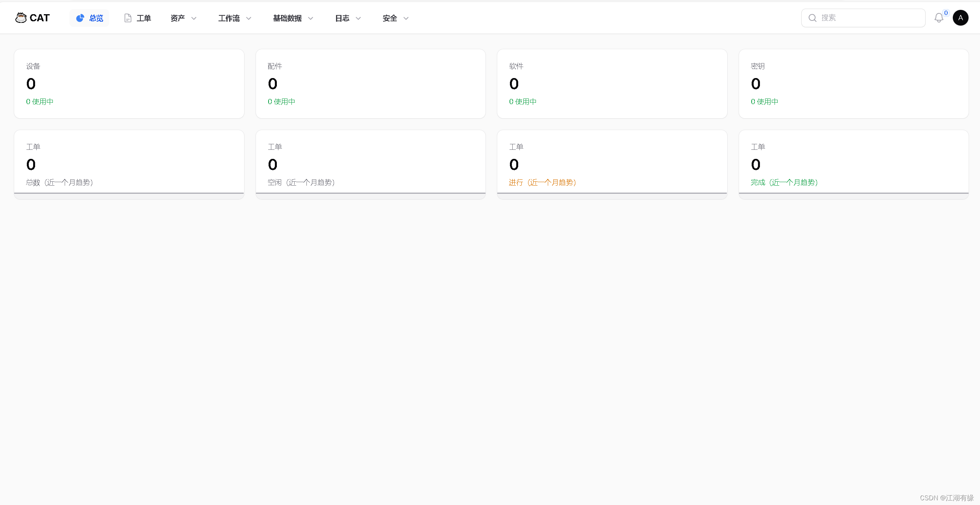Click the 完成（近一个月趋势）link
980x505 pixels.
pyautogui.click(x=784, y=182)
